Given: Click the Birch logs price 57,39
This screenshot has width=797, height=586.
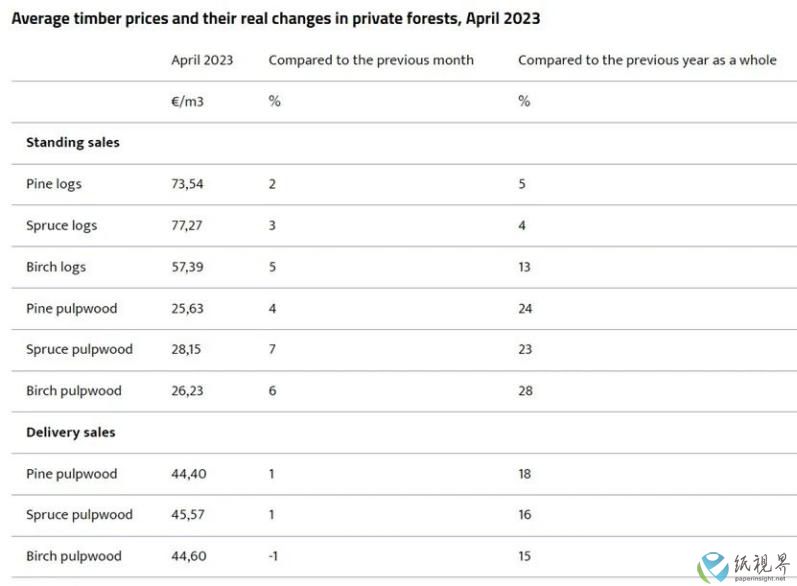Looking at the screenshot, I should click(187, 267).
